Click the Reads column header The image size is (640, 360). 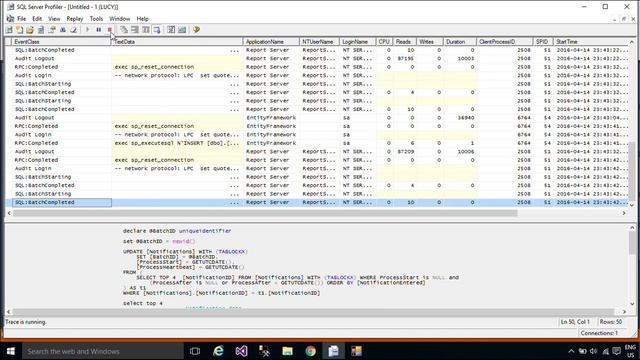[x=404, y=42]
